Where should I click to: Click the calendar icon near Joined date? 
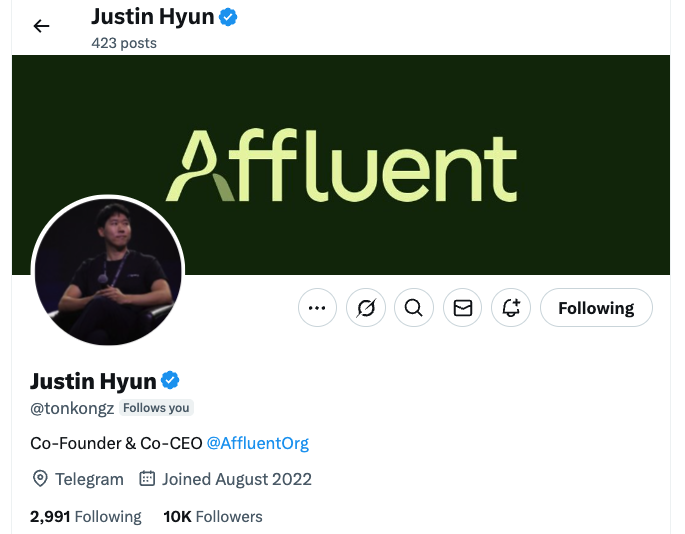tap(147, 479)
